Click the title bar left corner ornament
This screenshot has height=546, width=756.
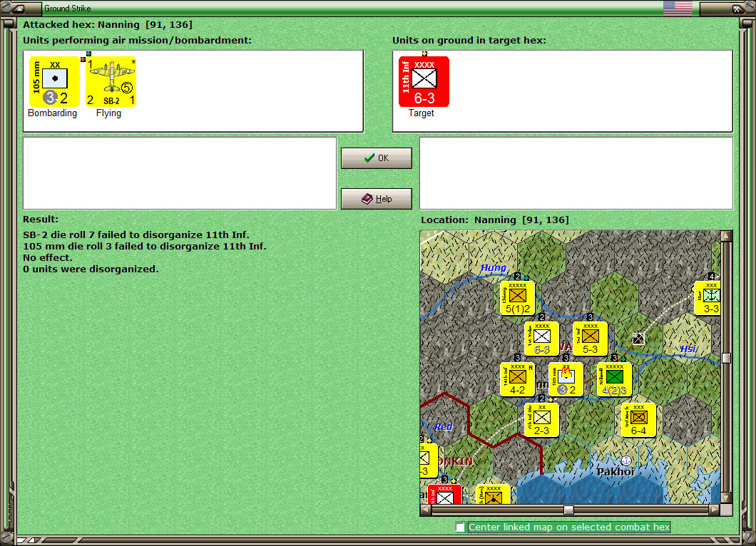tap(19, 8)
